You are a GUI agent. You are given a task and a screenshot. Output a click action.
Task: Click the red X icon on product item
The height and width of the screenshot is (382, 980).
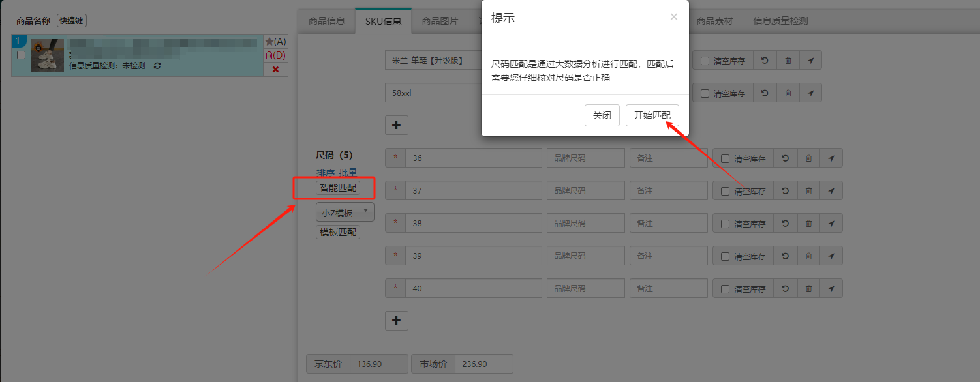(275, 69)
